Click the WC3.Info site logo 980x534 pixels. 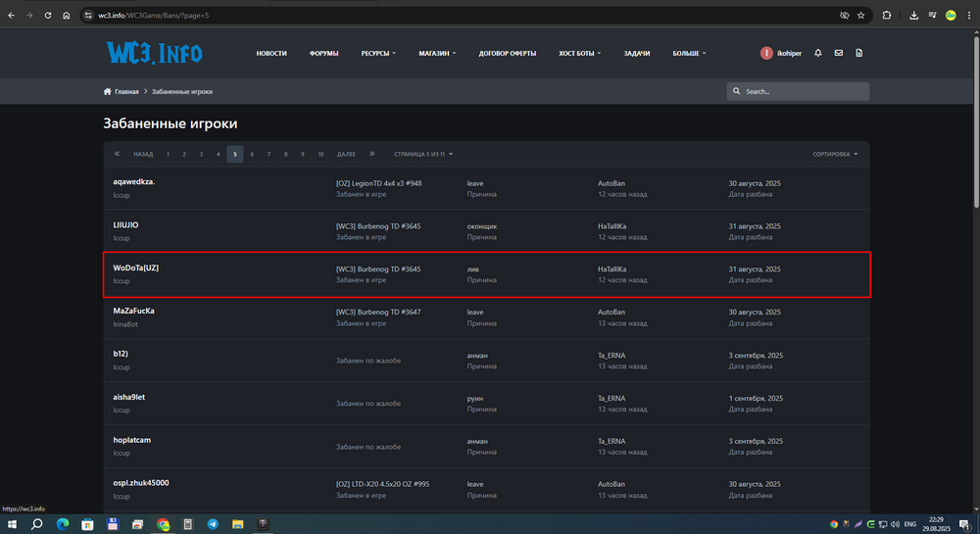tap(155, 53)
